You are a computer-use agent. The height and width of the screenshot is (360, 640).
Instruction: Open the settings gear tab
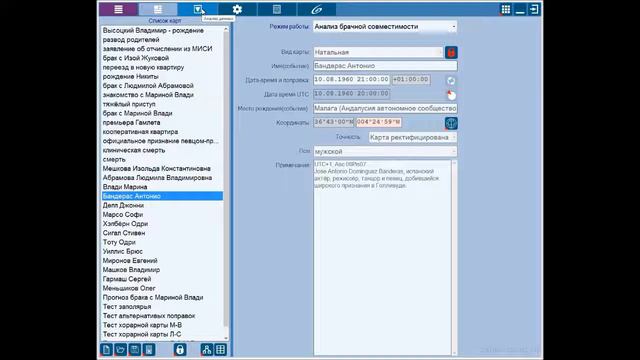pyautogui.click(x=237, y=9)
